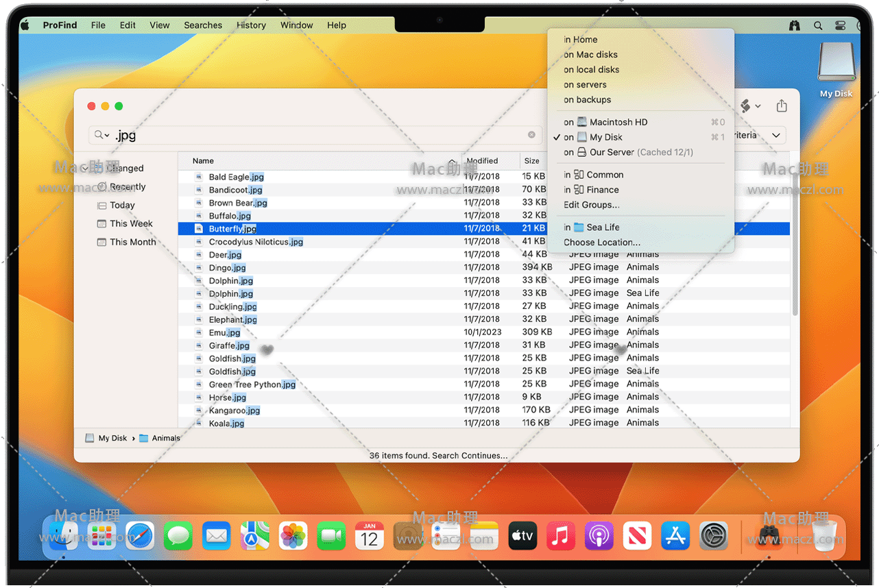Click the Share icon in the toolbar
Image resolution: width=879 pixels, height=588 pixels.
(x=782, y=106)
